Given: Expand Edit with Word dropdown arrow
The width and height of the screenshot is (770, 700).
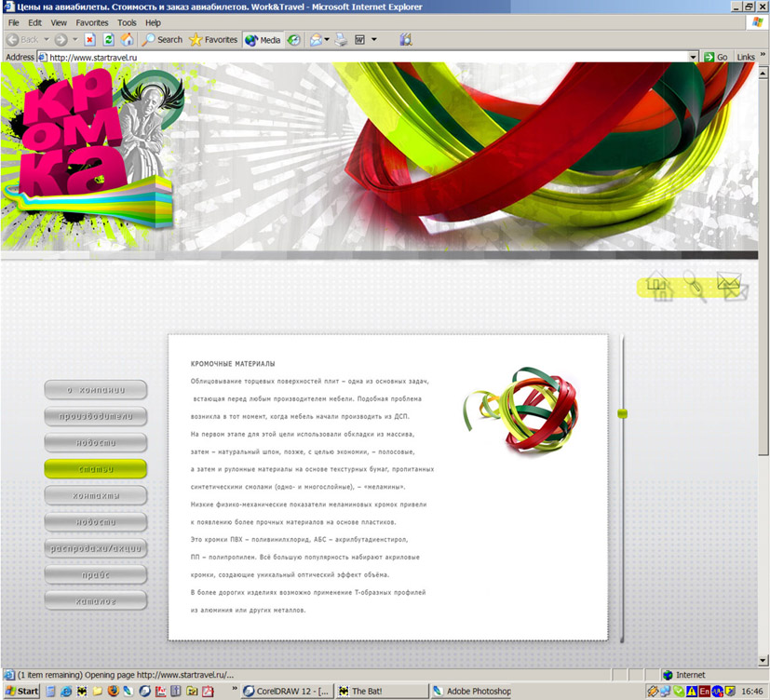Looking at the screenshot, I should coord(373,40).
